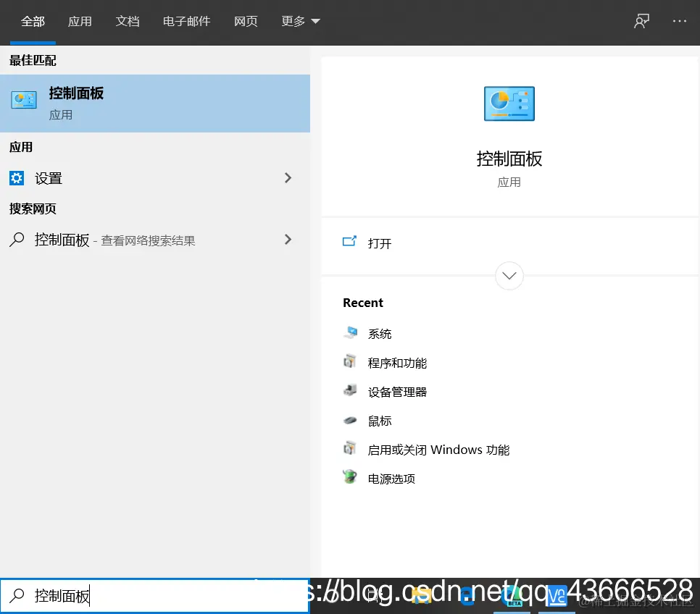Select 启用或关闭 Windows 功能 from Recent

350,450
